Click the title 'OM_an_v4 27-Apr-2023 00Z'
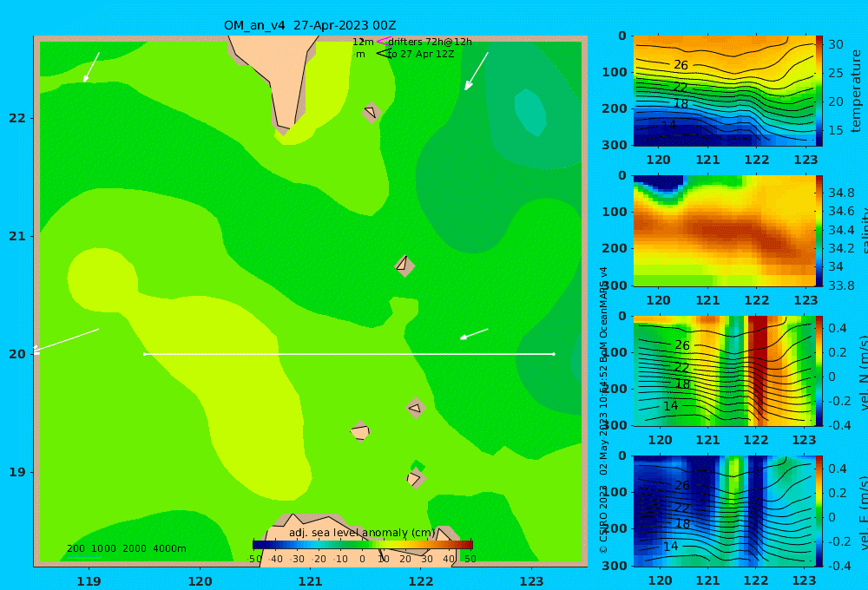 310,25
